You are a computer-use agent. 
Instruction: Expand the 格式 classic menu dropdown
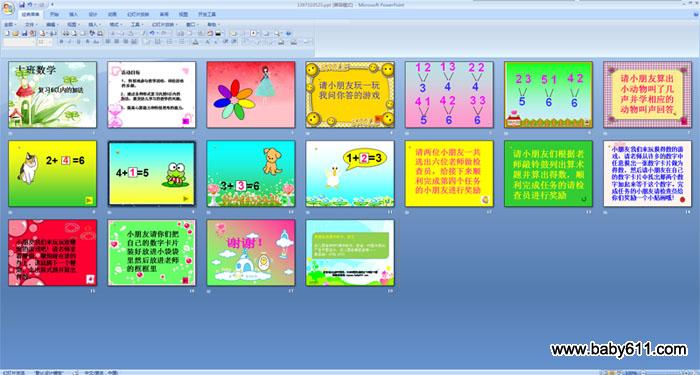click(x=115, y=25)
